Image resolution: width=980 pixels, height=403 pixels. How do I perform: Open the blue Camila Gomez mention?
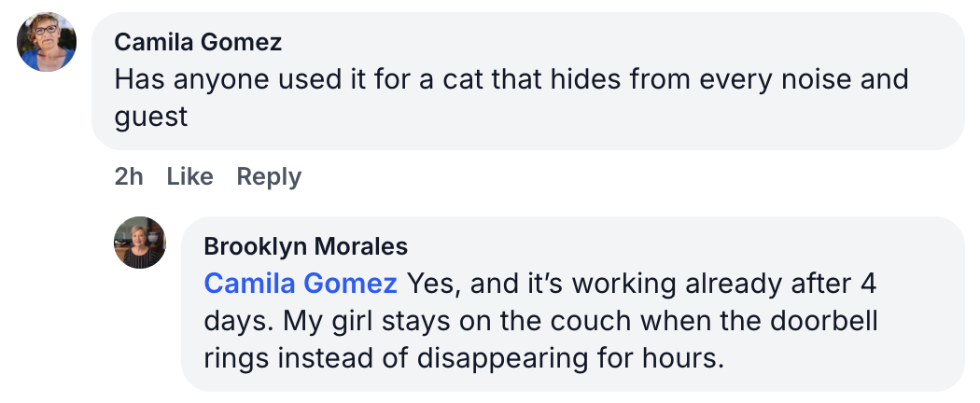pyautogui.click(x=301, y=283)
